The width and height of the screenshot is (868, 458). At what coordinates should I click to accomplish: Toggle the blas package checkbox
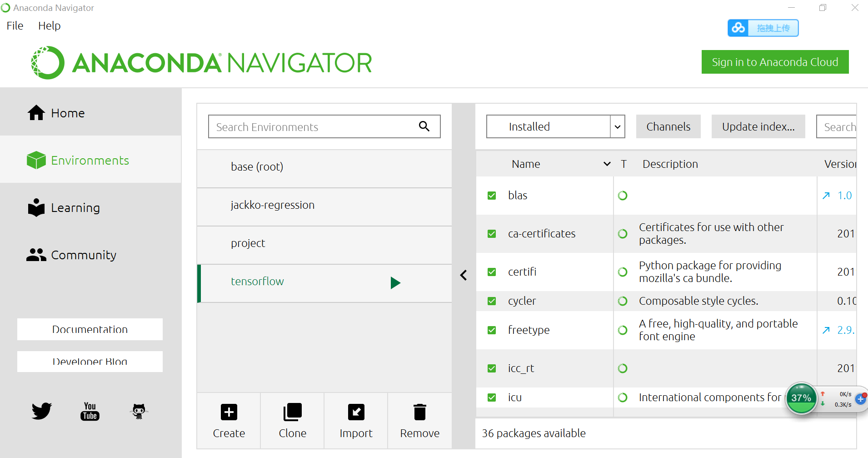point(492,196)
